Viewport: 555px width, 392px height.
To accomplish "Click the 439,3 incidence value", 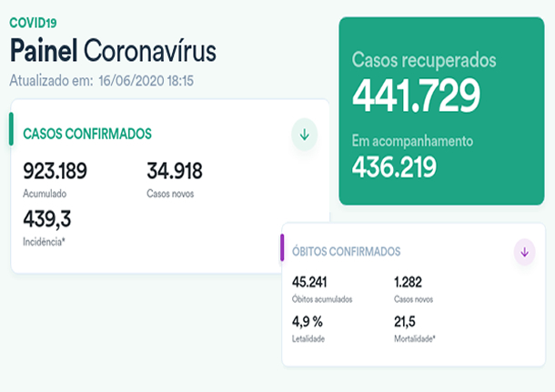I will (47, 219).
